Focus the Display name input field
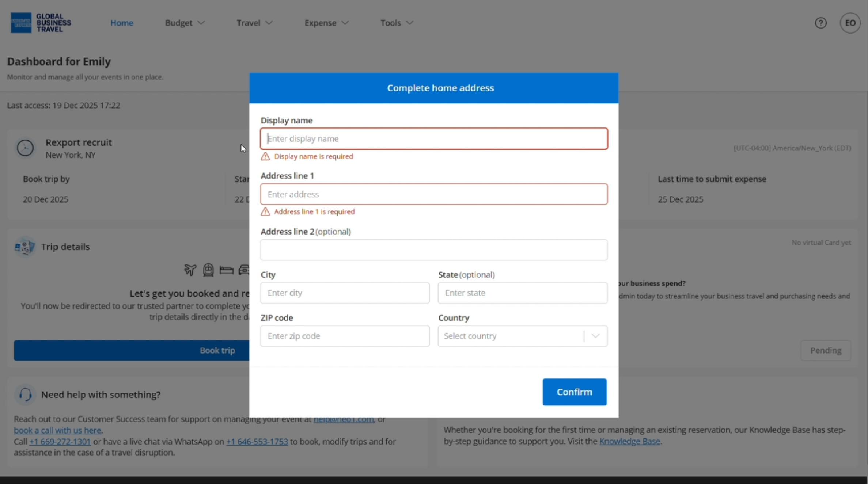This screenshot has width=868, height=484. (x=433, y=139)
